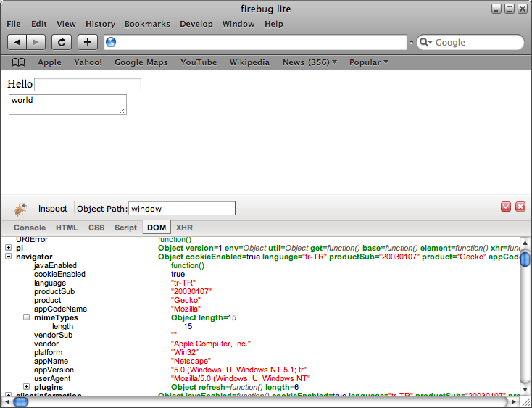
Task: Click the Firebug bug icon
Action: click(x=20, y=209)
